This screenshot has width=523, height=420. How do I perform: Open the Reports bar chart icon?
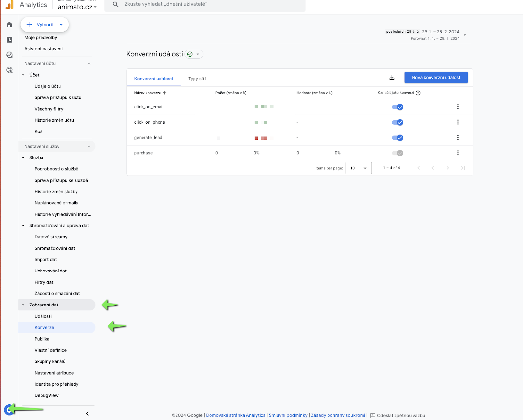9,40
